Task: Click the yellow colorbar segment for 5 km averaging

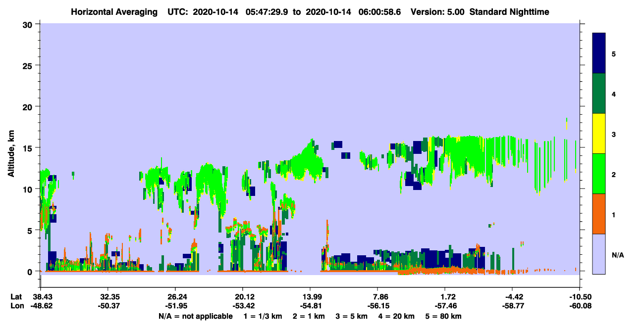Action: (599, 134)
